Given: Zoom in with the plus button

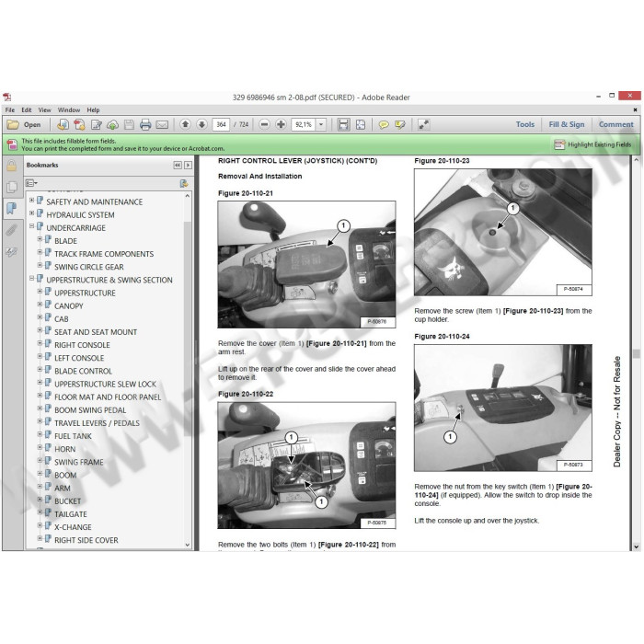Looking at the screenshot, I should (281, 124).
